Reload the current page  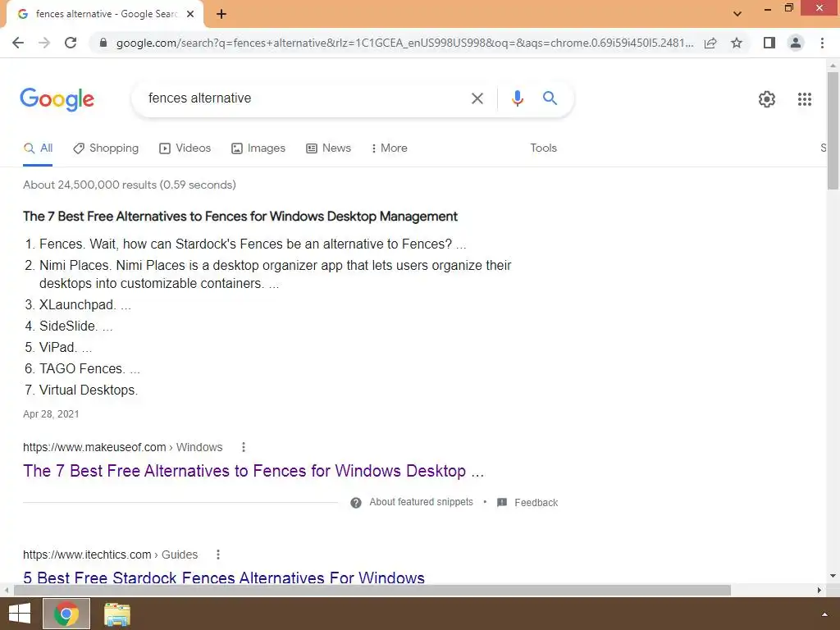tap(71, 43)
